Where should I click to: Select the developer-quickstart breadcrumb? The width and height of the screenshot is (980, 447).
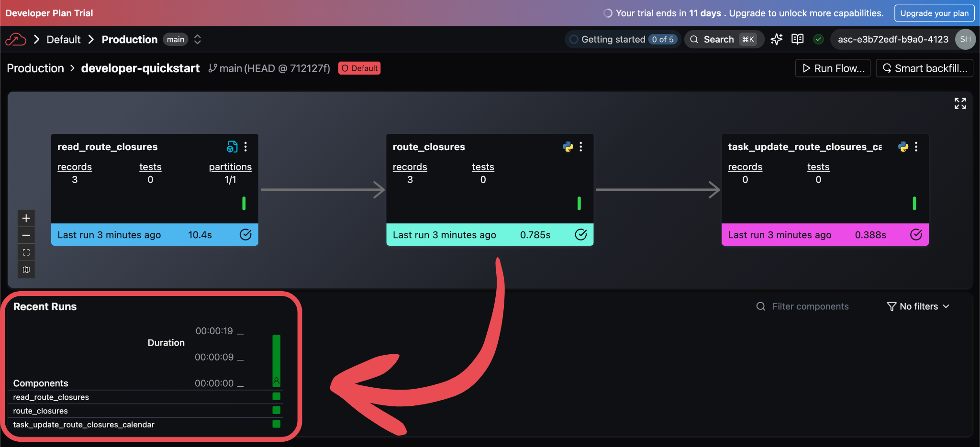pos(140,68)
